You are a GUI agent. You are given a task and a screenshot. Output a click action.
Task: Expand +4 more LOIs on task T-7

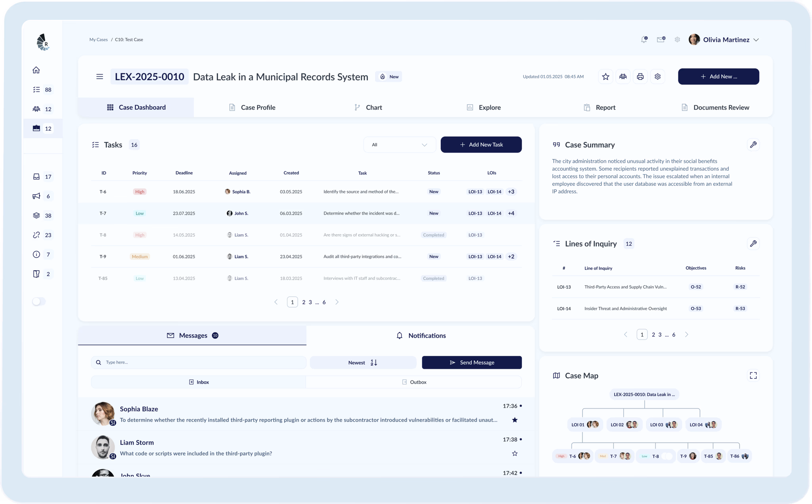pyautogui.click(x=511, y=213)
